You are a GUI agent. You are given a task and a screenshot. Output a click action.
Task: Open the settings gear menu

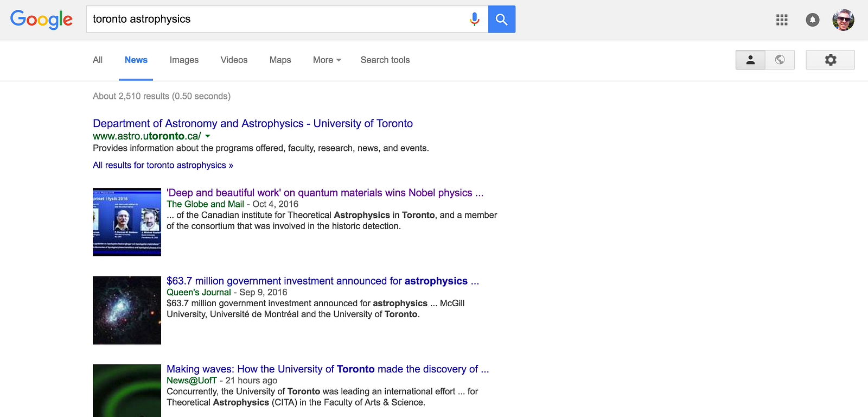pos(830,60)
